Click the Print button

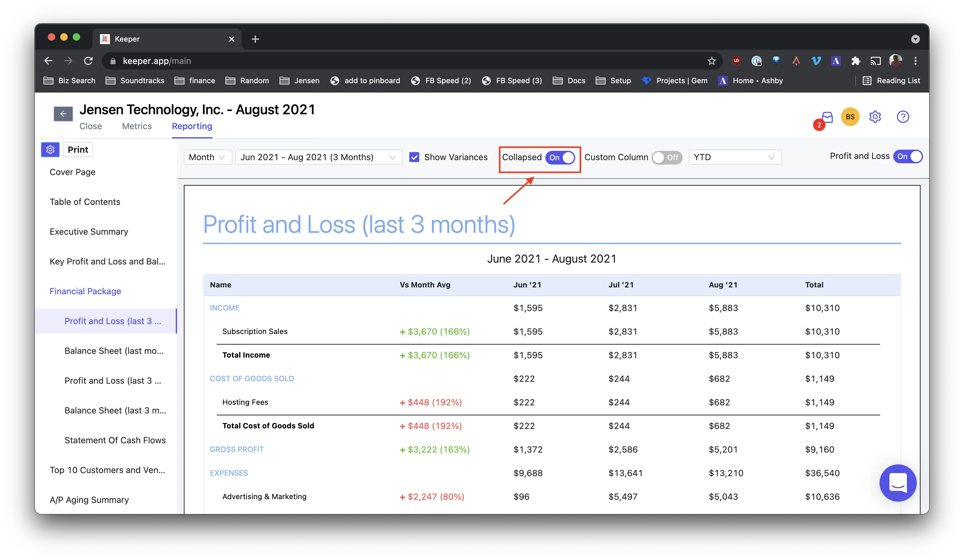[78, 149]
